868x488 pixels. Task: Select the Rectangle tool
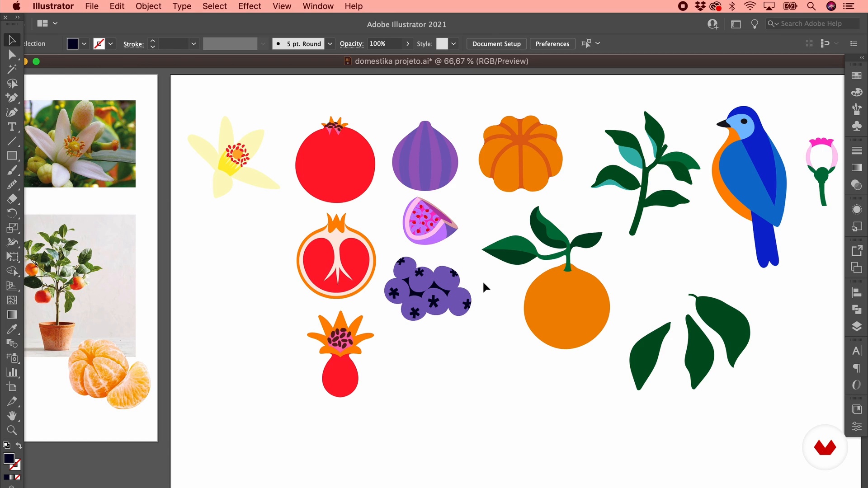[12, 156]
